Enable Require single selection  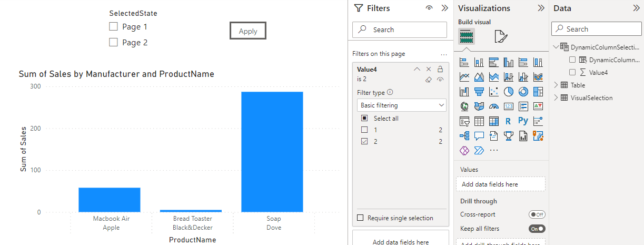pos(360,218)
